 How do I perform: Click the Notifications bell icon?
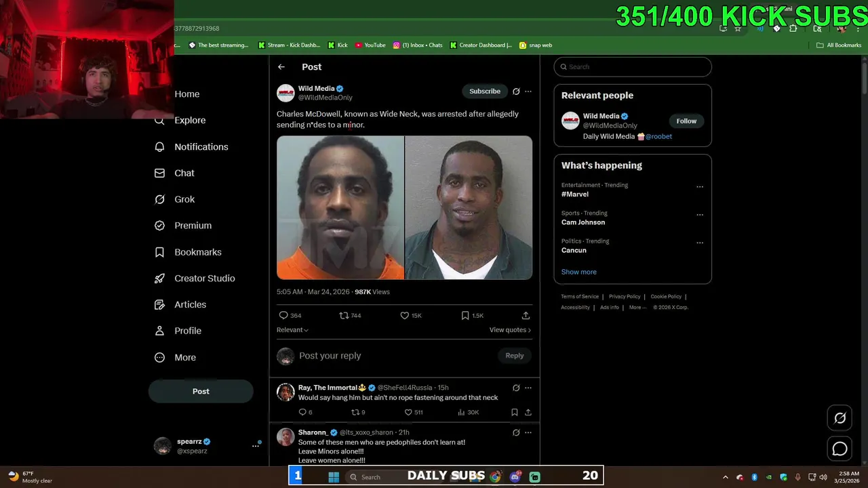pyautogui.click(x=159, y=147)
